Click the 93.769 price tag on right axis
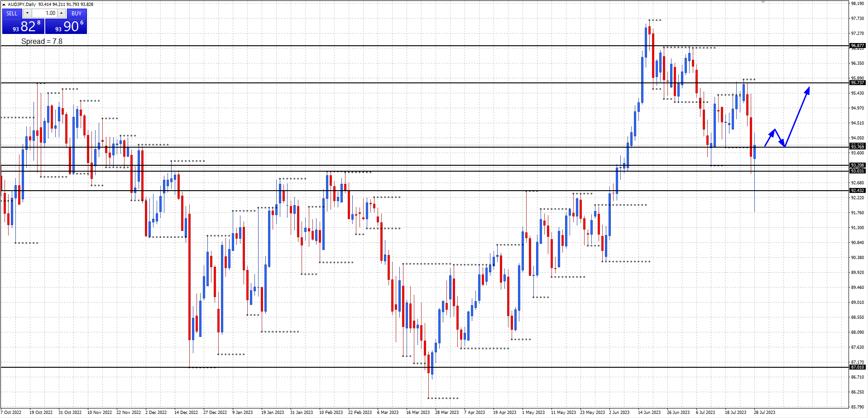The image size is (868, 418). coord(858,147)
